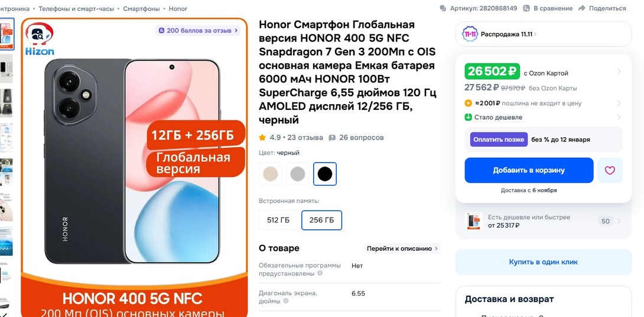Viewport: 644px width, 317px height.
Task: Open the Honor breadcrumb link
Action: pyautogui.click(x=178, y=9)
